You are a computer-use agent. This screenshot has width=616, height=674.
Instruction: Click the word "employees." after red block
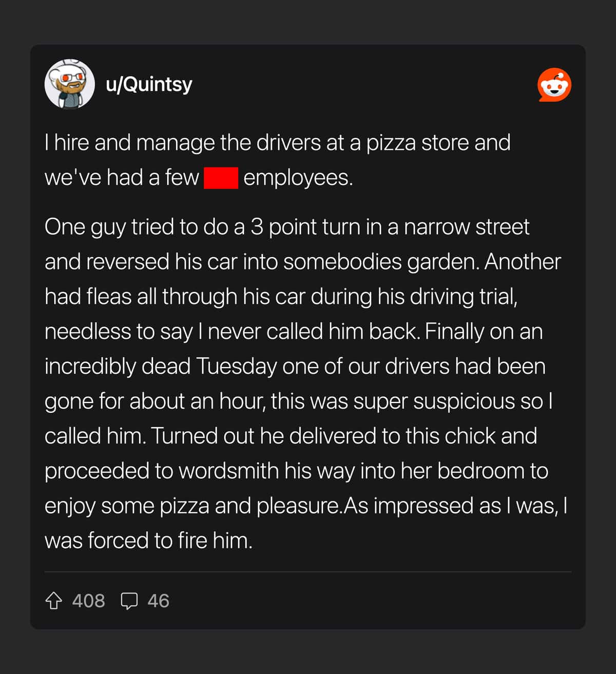[298, 178]
